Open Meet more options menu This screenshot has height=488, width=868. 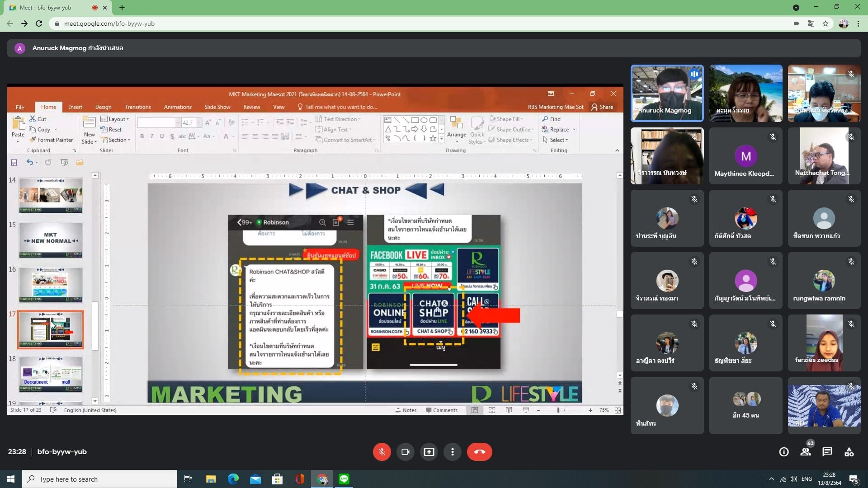[x=452, y=452]
